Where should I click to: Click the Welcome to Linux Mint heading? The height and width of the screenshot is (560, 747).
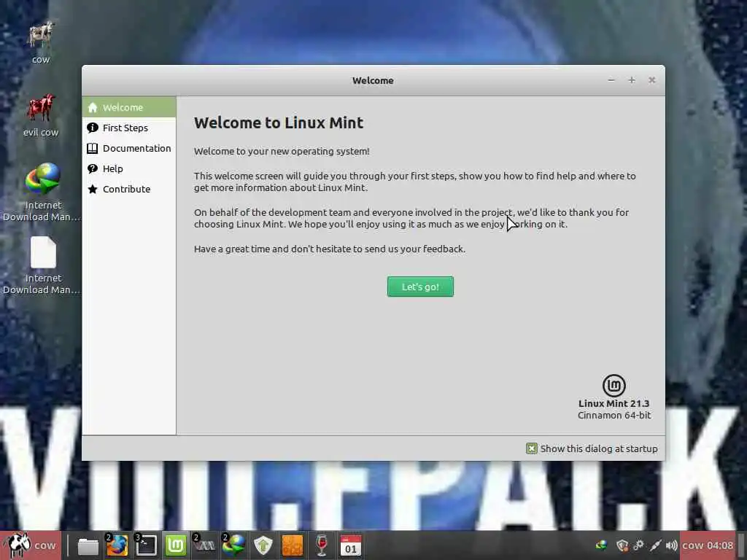279,122
